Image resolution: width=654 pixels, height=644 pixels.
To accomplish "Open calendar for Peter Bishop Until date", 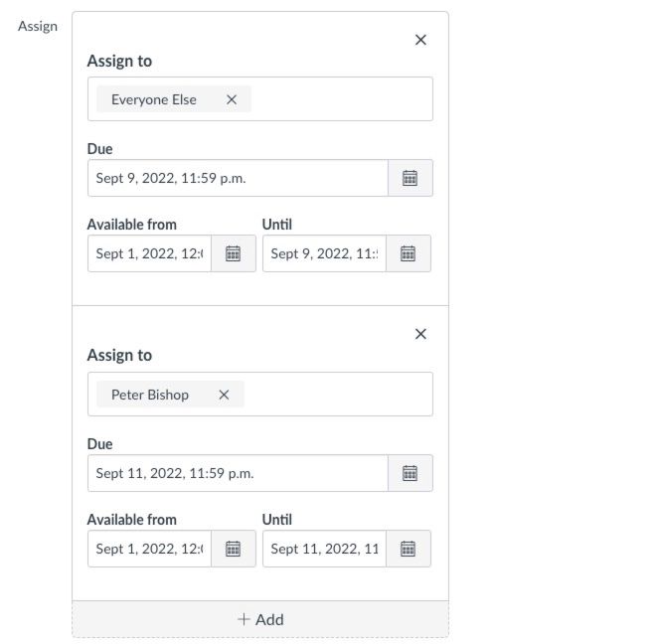I will [x=408, y=549].
